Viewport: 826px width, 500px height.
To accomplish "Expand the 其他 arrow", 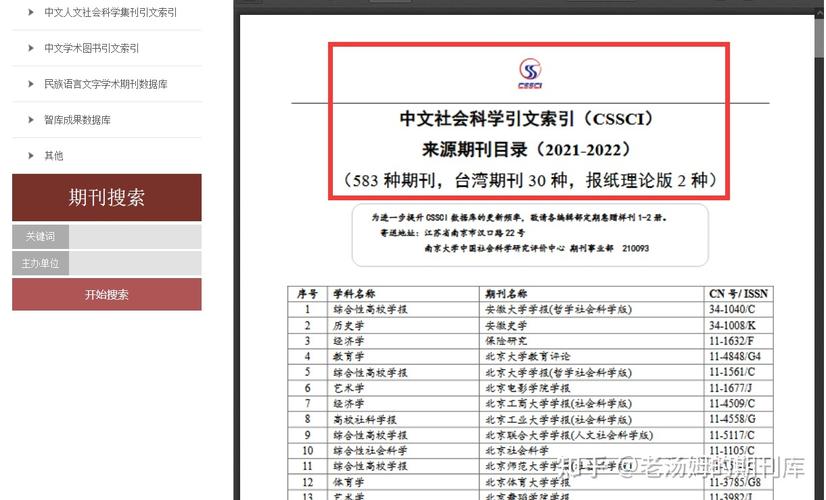I will [31, 155].
